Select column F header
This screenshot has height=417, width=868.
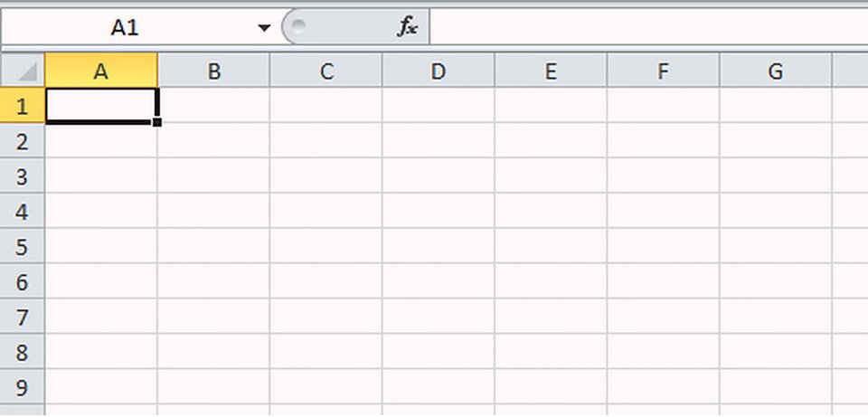pos(663,71)
